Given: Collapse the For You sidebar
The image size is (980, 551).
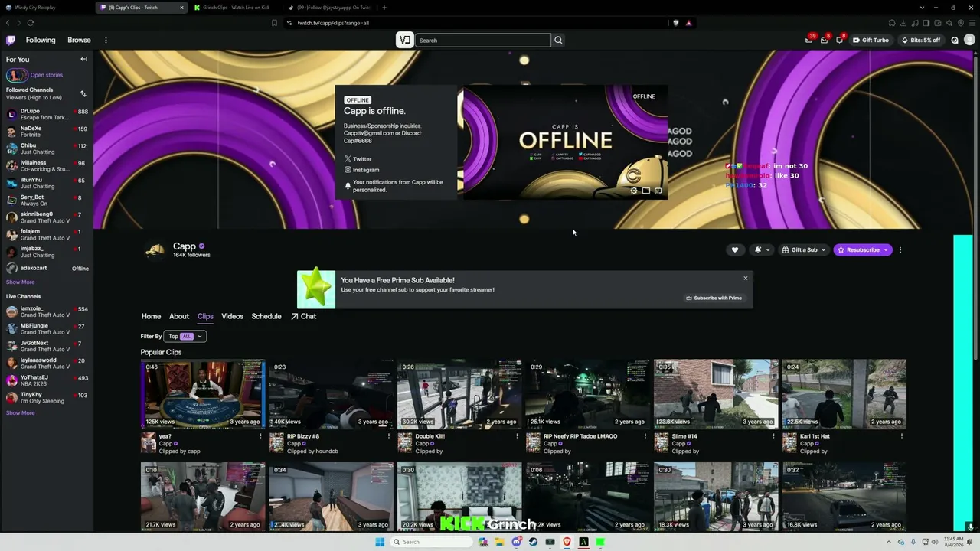Looking at the screenshot, I should tap(83, 59).
